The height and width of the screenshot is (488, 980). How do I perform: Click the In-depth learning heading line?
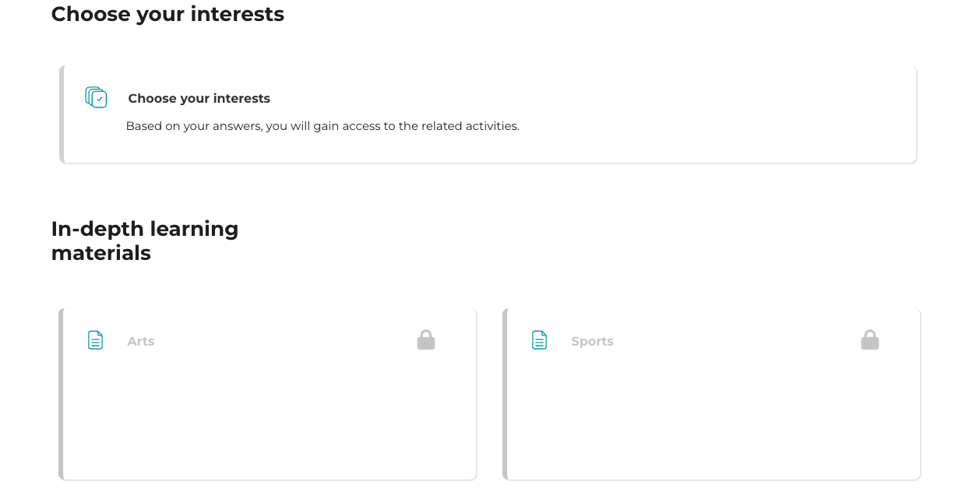(145, 229)
